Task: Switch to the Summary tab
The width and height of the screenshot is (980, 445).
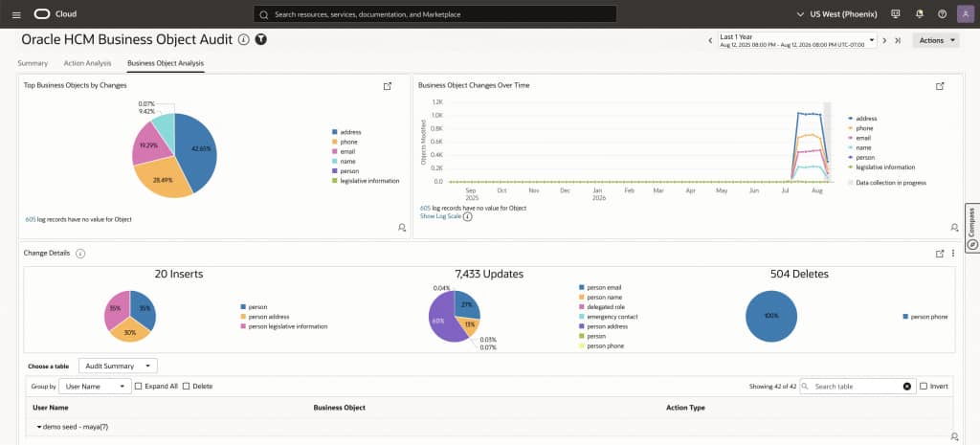Action: (x=33, y=63)
